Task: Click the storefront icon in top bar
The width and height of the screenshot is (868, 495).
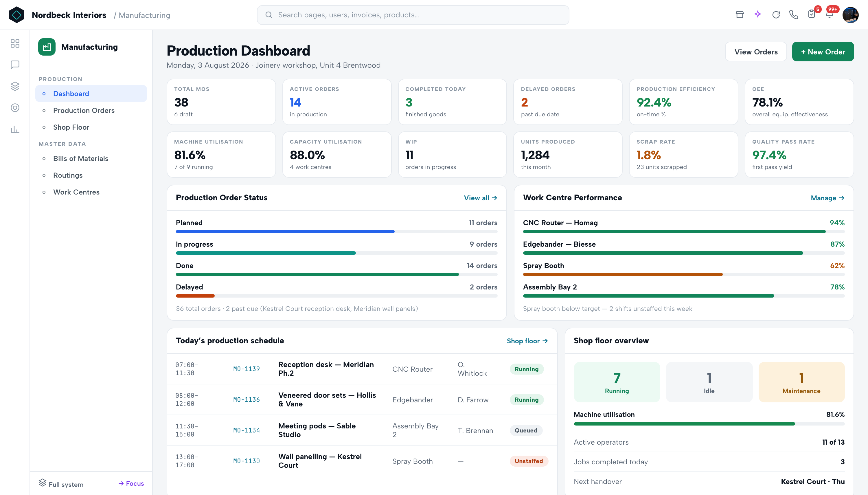Action: coord(740,15)
